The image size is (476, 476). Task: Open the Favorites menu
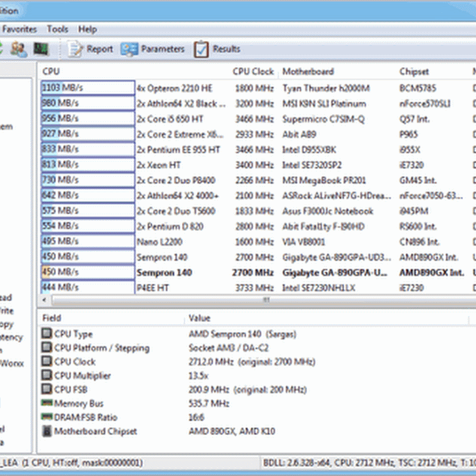tap(19, 29)
